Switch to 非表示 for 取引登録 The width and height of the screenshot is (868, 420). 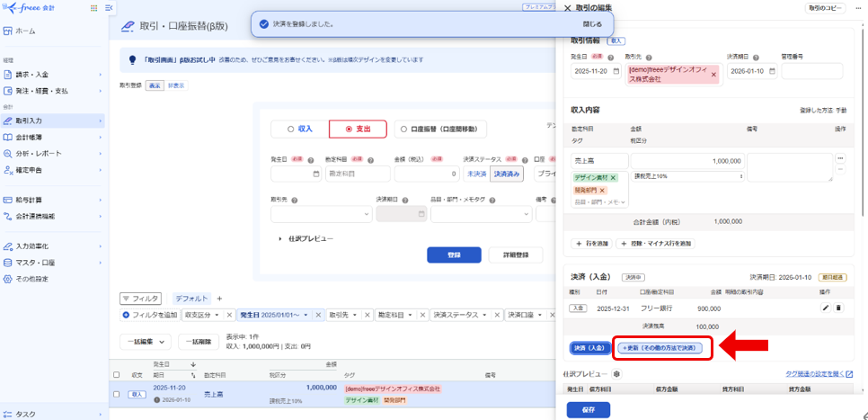[177, 85]
